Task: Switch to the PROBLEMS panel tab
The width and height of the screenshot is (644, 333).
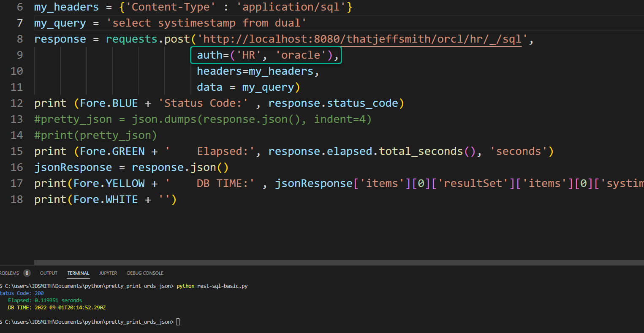Action: [x=10, y=273]
